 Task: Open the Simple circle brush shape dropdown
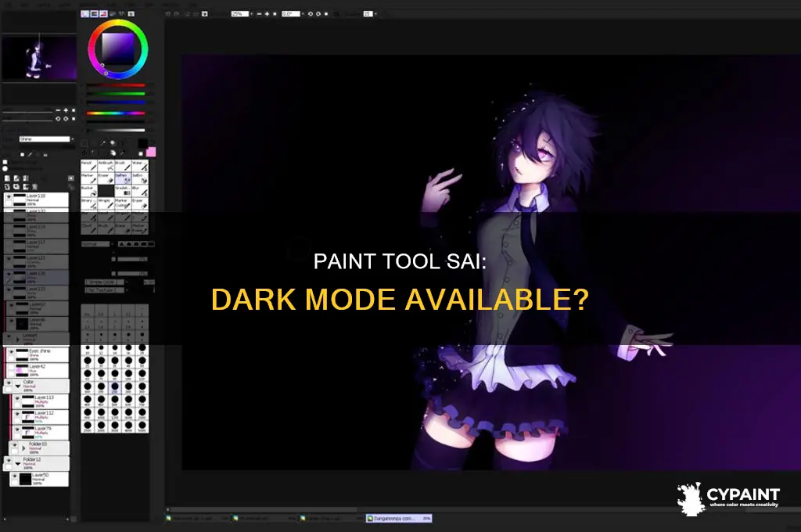click(x=106, y=282)
